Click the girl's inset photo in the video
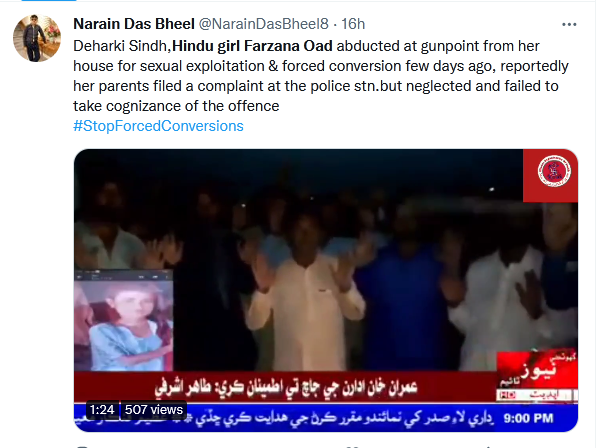This screenshot has width=599, height=448. 124,320
